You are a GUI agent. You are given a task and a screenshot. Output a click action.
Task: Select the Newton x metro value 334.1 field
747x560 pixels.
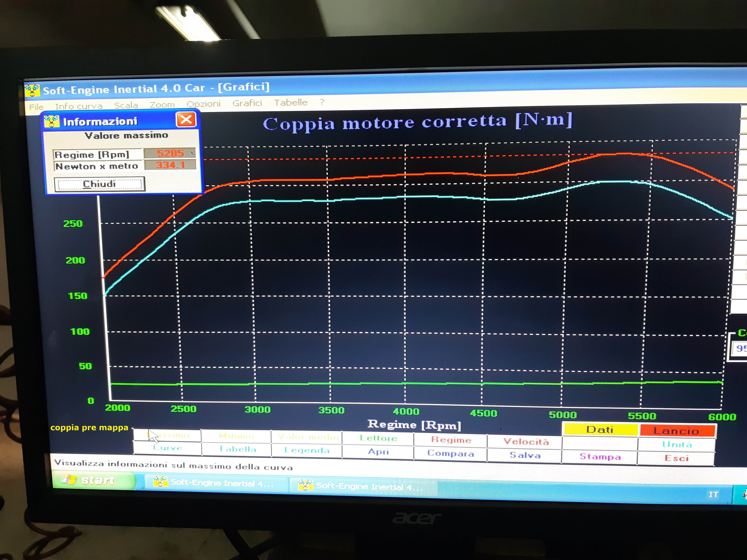[170, 165]
